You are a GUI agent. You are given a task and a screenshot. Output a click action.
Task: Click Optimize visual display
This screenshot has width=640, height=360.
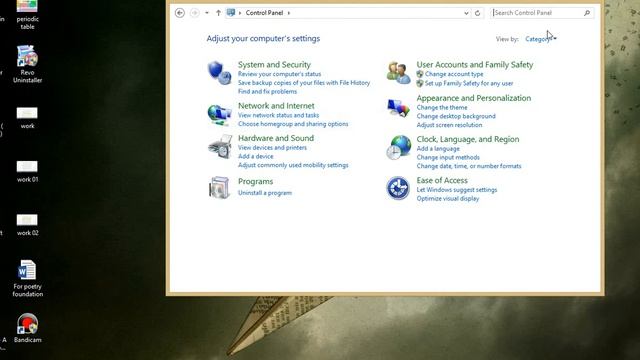[x=448, y=198]
